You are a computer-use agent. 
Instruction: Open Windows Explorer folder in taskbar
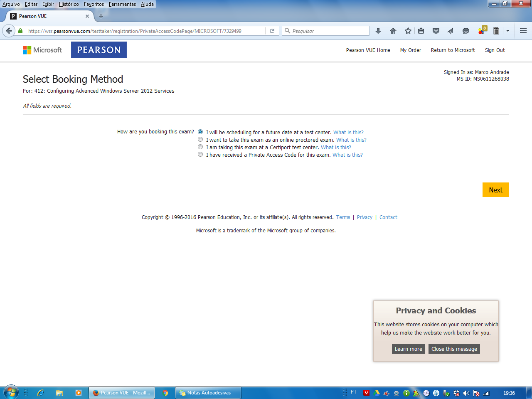[59, 393]
